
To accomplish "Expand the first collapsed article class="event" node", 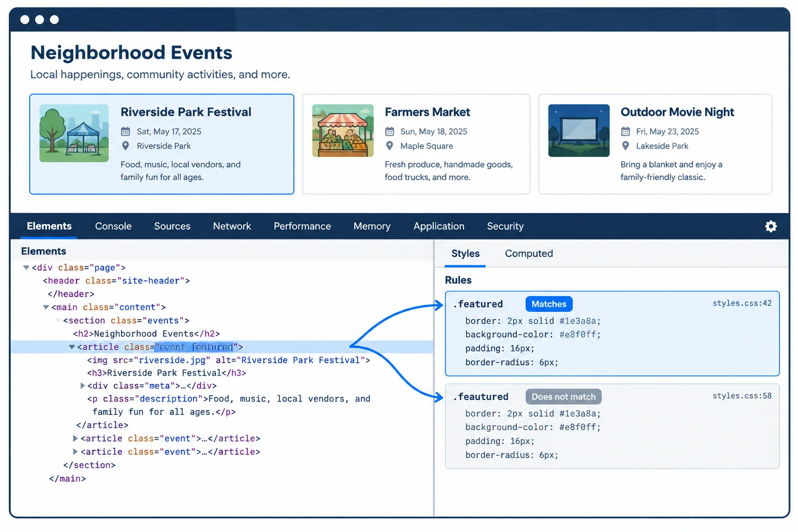I will click(75, 438).
